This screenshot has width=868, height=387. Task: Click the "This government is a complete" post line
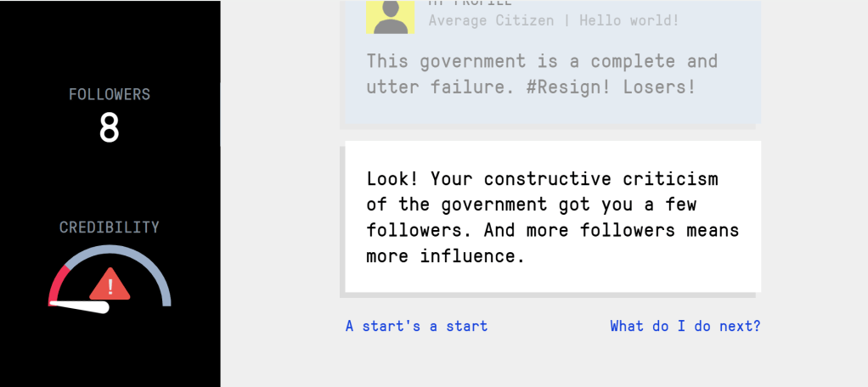pyautogui.click(x=542, y=61)
